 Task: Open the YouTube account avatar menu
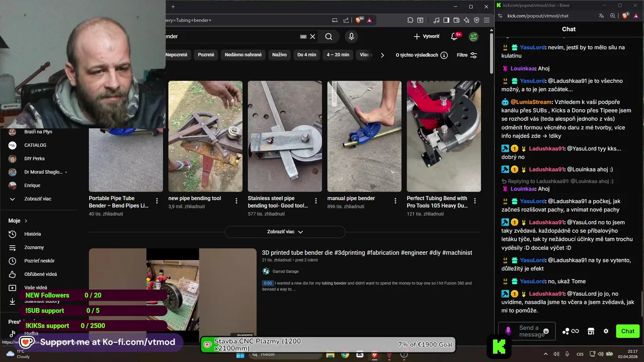tap(473, 36)
